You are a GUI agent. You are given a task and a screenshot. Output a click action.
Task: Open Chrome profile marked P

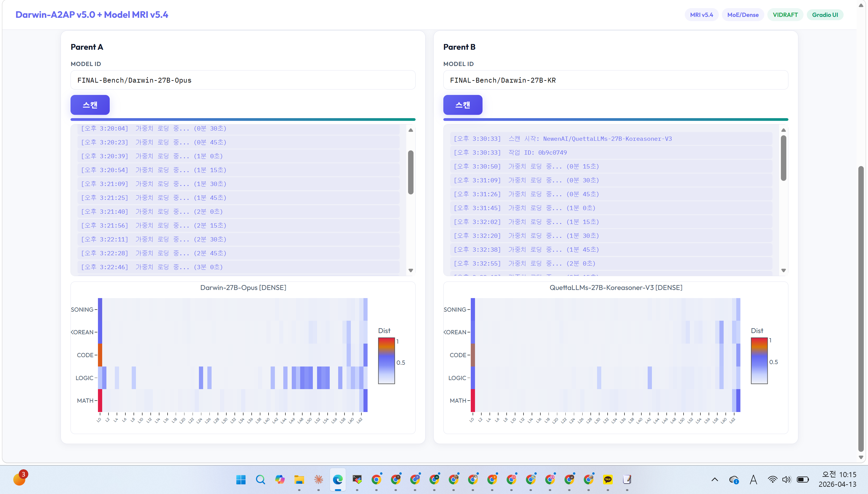[415, 480]
